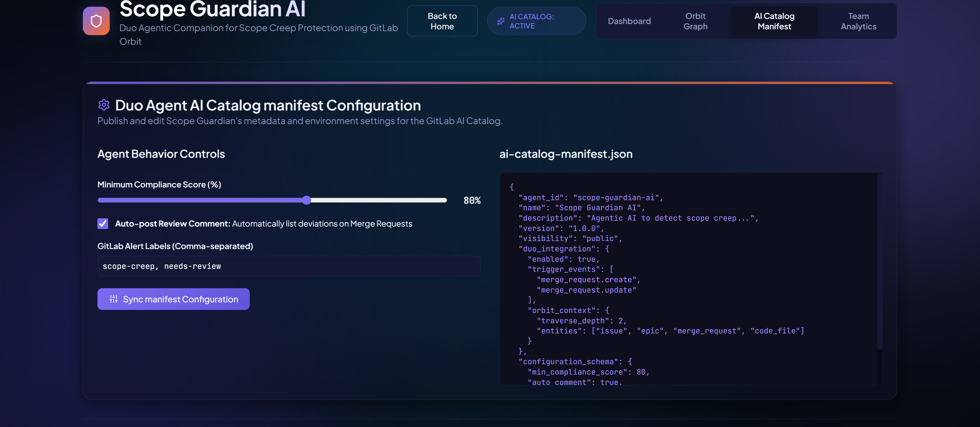Screen dimensions: 980x427
Task: Click the Minimum Compliance Score (%) label
Action: [159, 184]
